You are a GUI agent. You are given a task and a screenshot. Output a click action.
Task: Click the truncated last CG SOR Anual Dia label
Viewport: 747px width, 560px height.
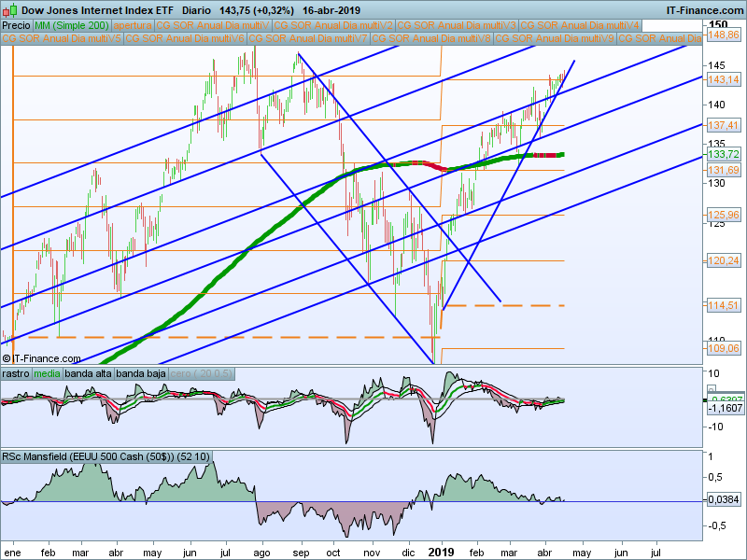[659, 38]
